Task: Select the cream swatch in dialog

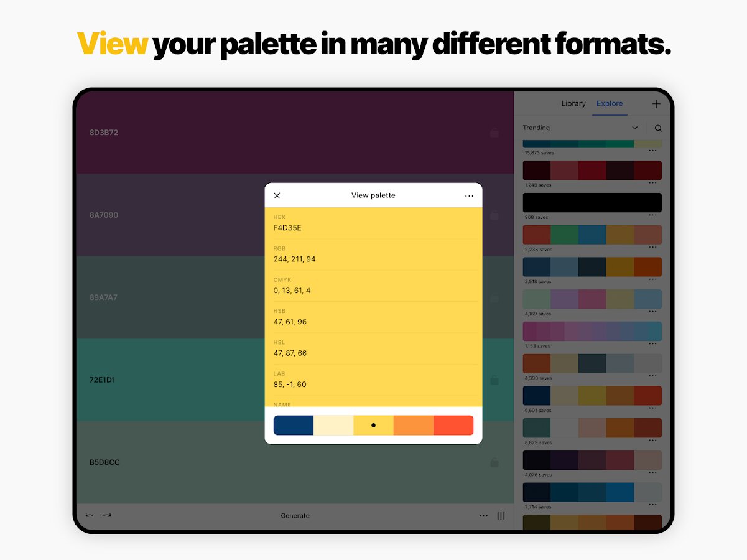Action: tap(333, 426)
